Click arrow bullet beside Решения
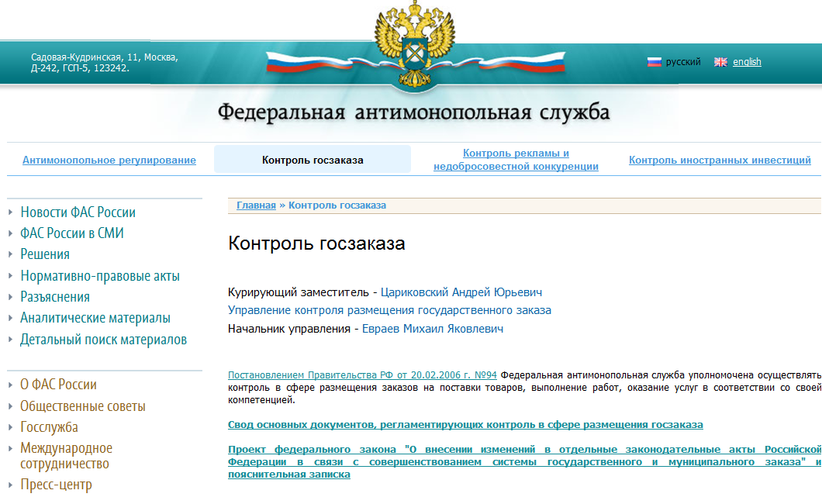 (11, 254)
